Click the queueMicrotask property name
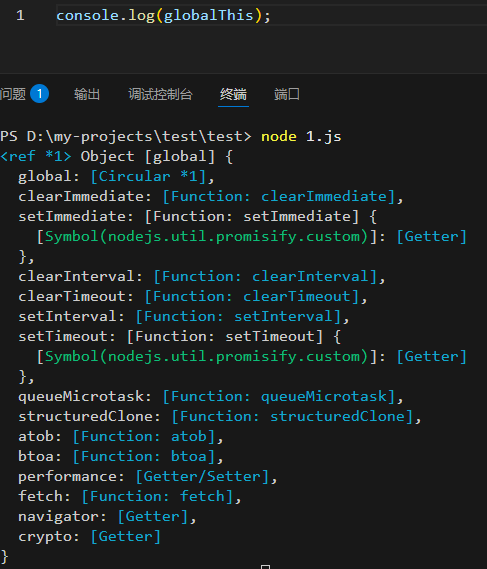487x569 pixels. click(x=81, y=396)
